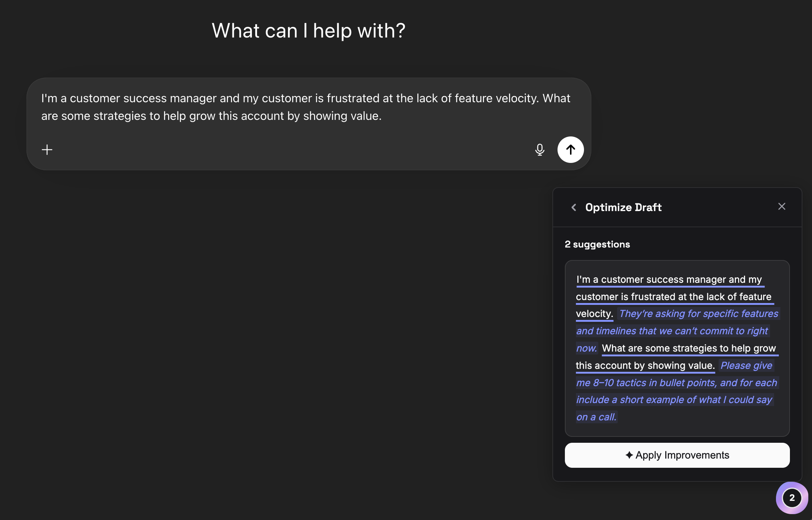This screenshot has width=812, height=520.
Task: Click Apply Improvements button
Action: [x=677, y=455]
